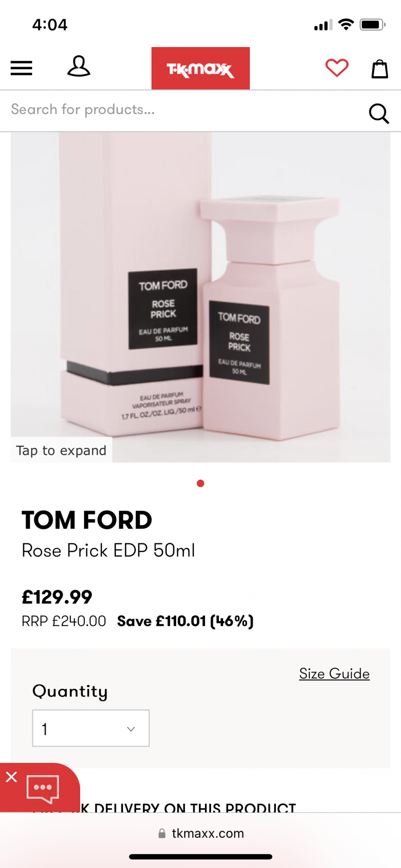The image size is (401, 868).
Task: Tap the battery status icon
Action: pos(373,25)
